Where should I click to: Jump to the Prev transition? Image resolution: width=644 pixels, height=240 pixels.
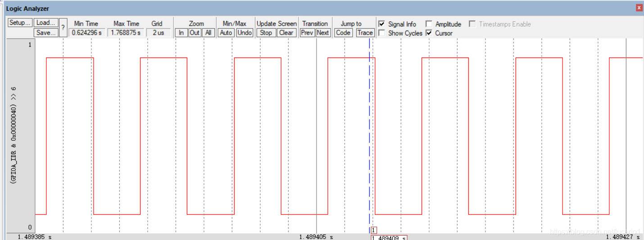point(307,32)
